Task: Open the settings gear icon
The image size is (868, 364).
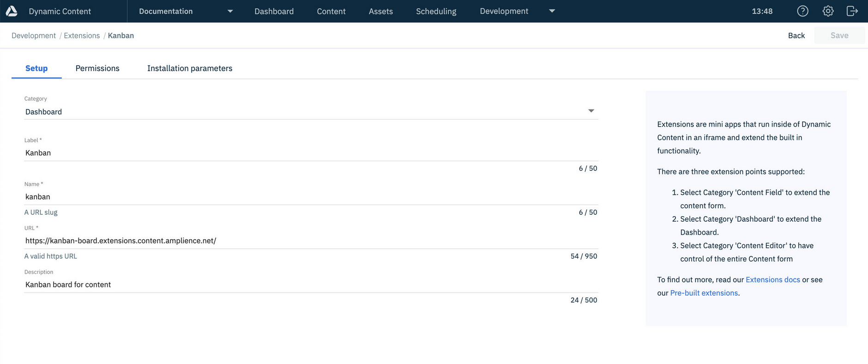Action: coord(828,11)
